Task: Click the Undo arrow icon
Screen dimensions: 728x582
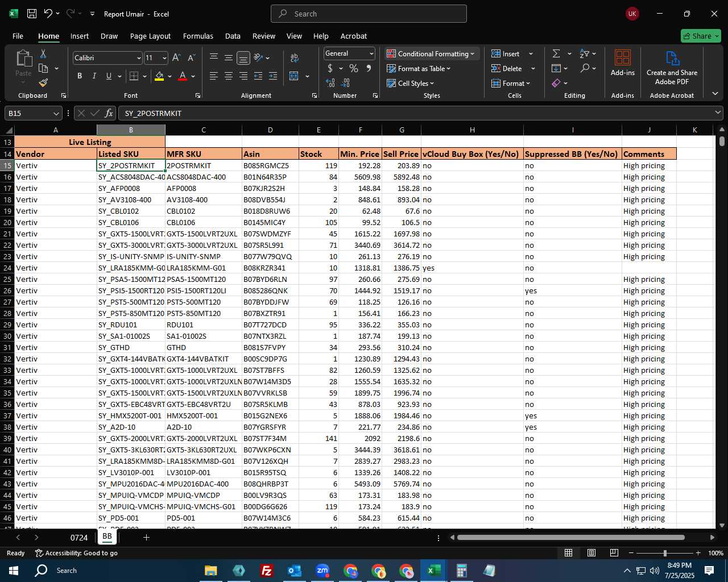Action: pos(48,14)
